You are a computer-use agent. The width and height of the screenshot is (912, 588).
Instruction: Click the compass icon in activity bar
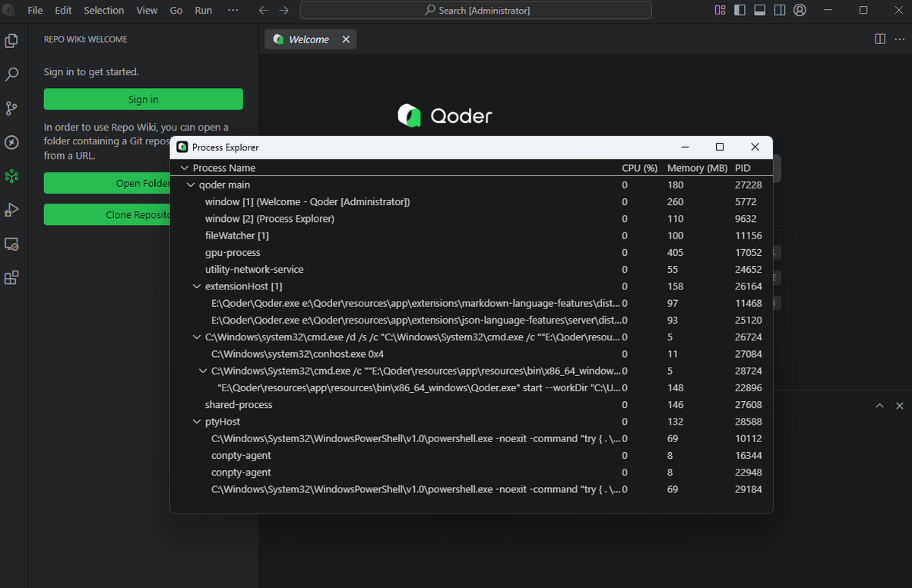(x=11, y=142)
